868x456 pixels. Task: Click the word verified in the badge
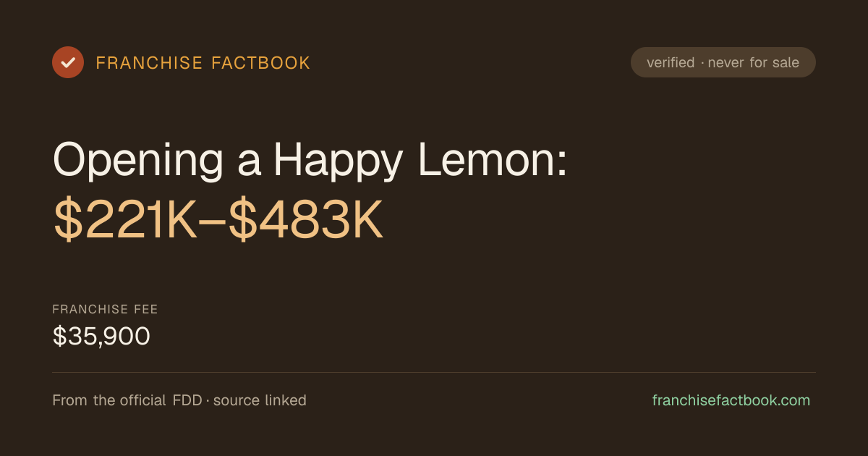[671, 63]
